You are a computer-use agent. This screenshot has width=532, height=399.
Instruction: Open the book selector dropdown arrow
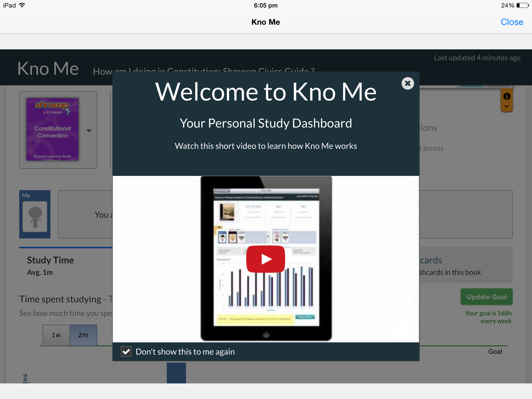[89, 130]
